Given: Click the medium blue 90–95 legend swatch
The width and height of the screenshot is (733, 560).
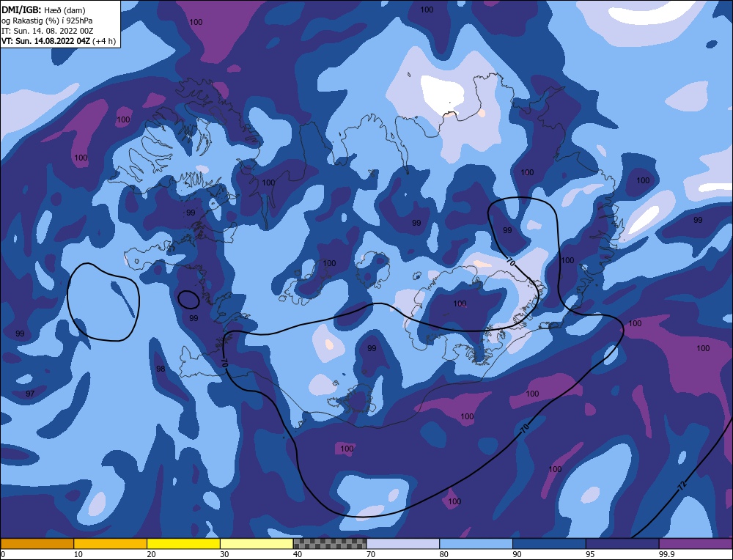Looking at the screenshot, I should click(549, 543).
